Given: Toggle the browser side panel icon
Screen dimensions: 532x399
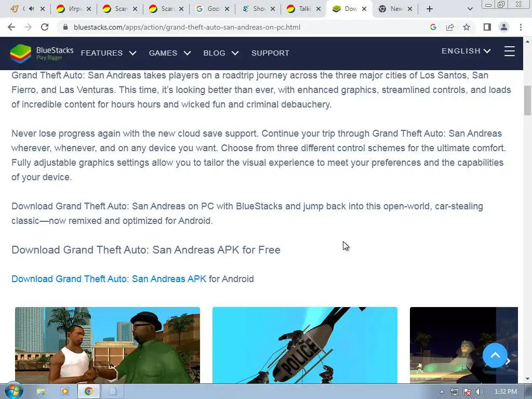Looking at the screenshot, I should [487, 27].
